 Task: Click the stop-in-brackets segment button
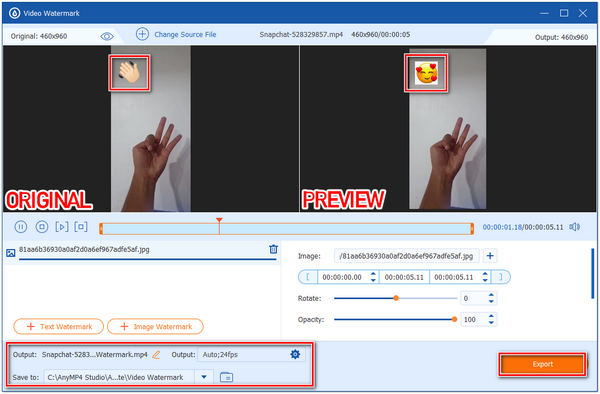[81, 227]
